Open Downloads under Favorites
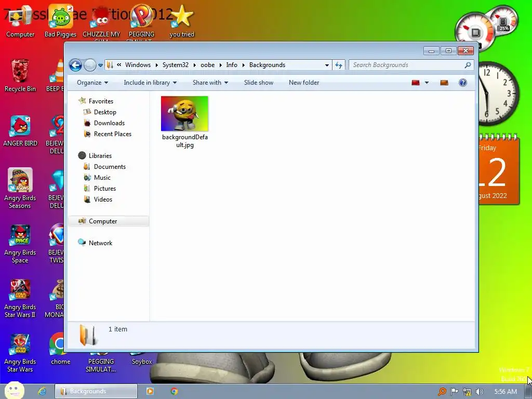This screenshot has height=399, width=532. [x=109, y=123]
